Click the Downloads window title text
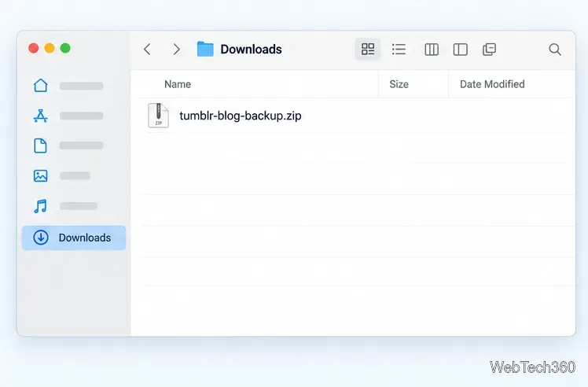The height and width of the screenshot is (387, 588). pyautogui.click(x=251, y=50)
